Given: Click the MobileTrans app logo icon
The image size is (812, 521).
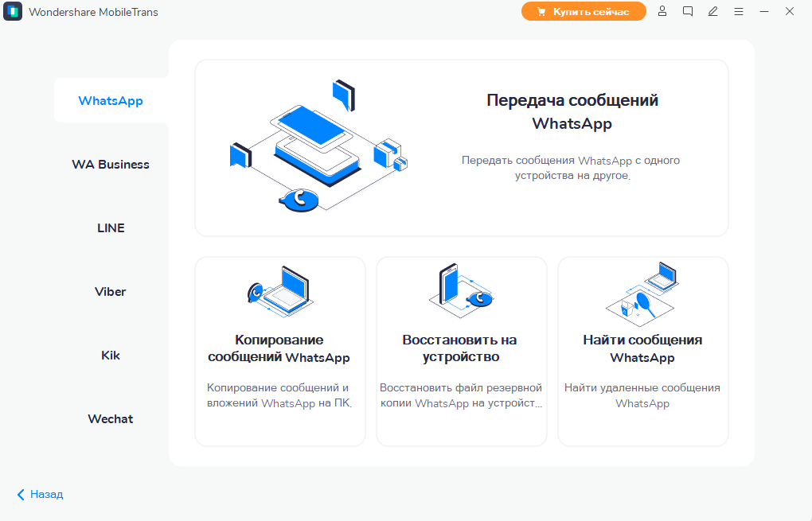Looking at the screenshot, I should (x=13, y=11).
